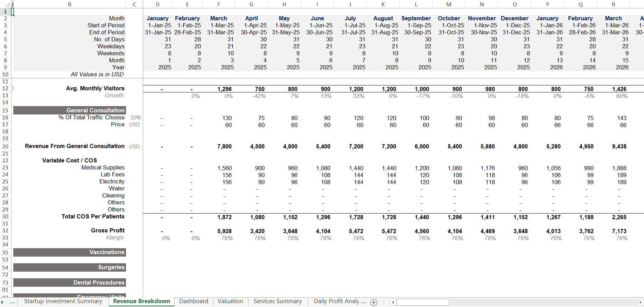Click the September month header cell
The image size is (644, 307).
click(416, 18)
